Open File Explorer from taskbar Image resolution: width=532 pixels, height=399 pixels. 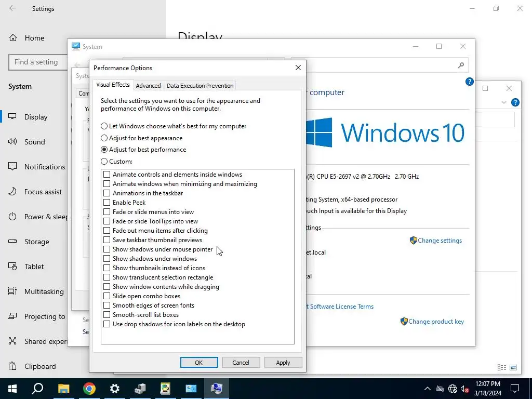tap(63, 389)
